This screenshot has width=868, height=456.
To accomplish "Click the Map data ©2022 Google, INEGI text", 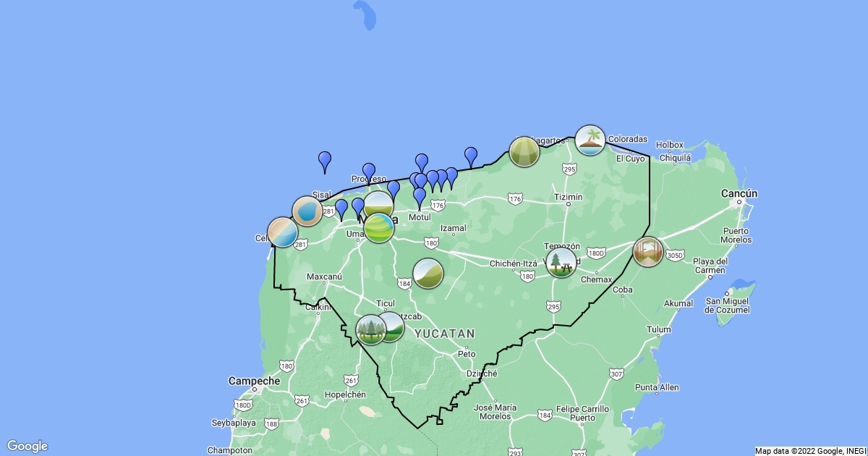I will [x=809, y=451].
